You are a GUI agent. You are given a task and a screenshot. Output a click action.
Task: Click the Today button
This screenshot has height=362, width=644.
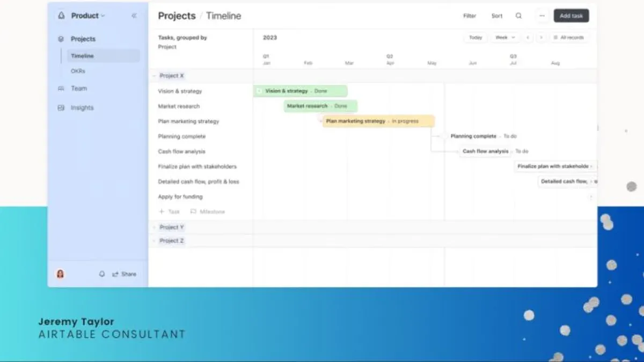pyautogui.click(x=475, y=38)
